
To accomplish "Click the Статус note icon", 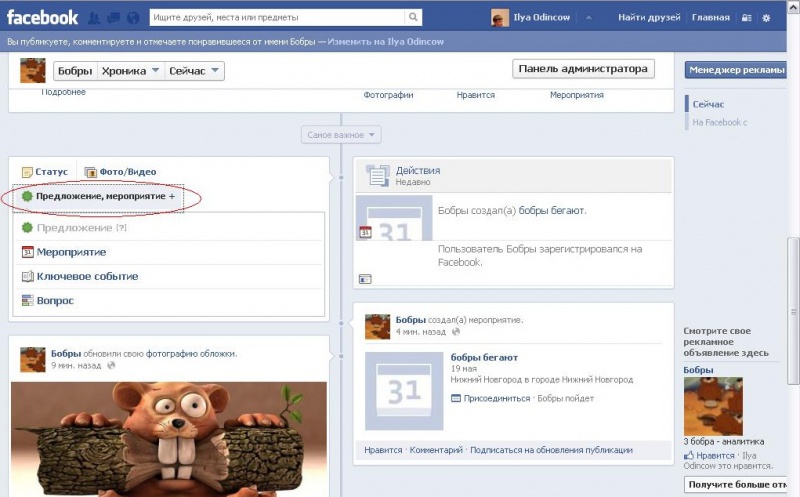I will [x=28, y=172].
